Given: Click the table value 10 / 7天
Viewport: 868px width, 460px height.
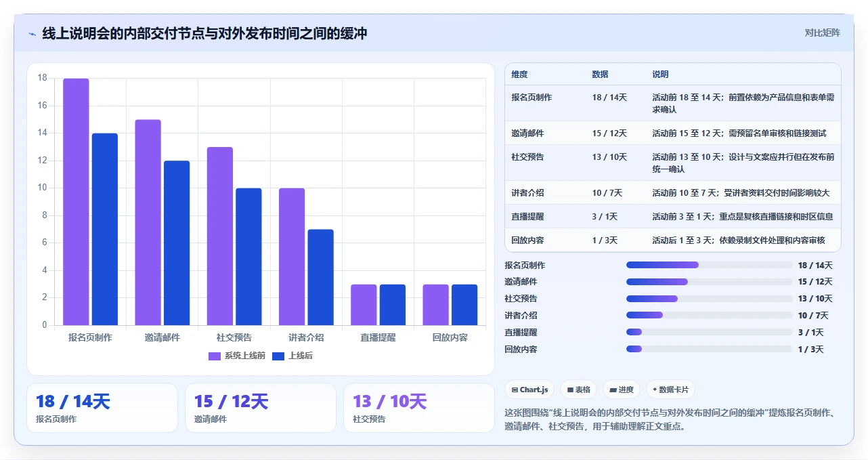Looking at the screenshot, I should click(x=607, y=192).
